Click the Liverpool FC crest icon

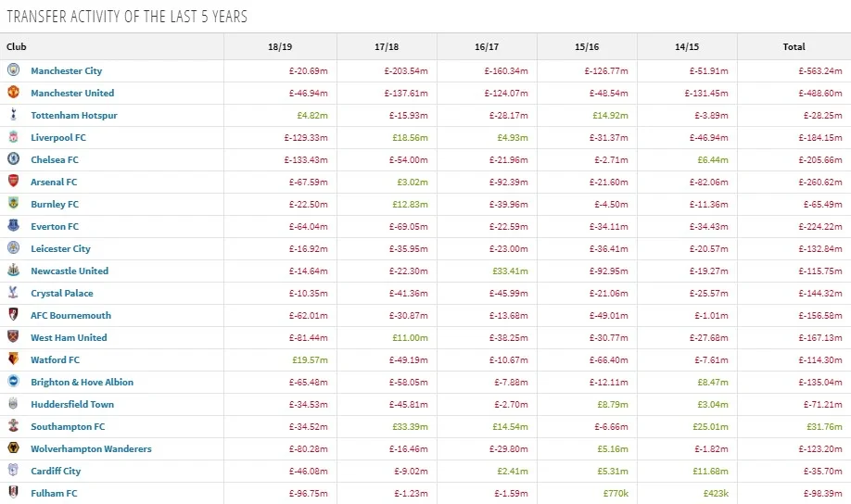point(13,137)
